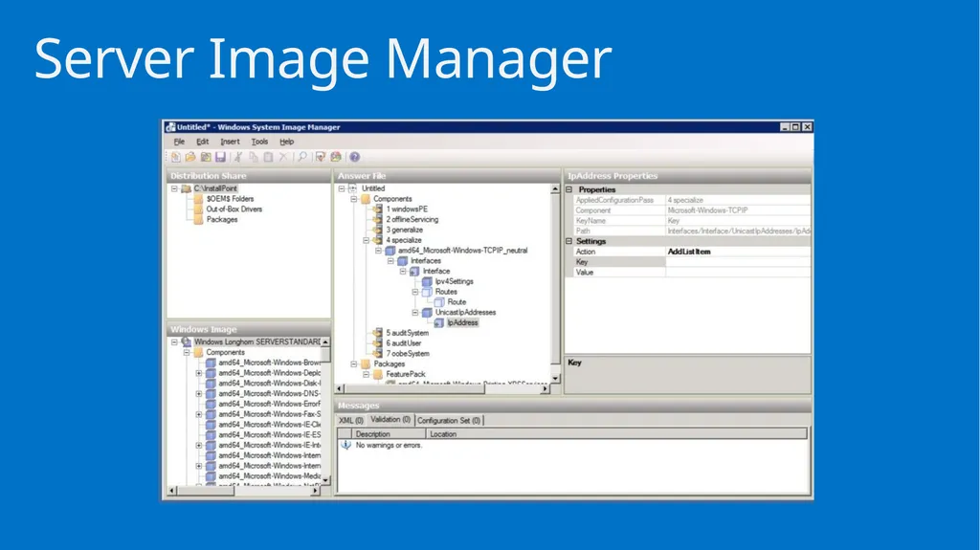980x550 pixels.
Task: Collapse the C:\InstallPoint tree node
Action: pyautogui.click(x=174, y=188)
